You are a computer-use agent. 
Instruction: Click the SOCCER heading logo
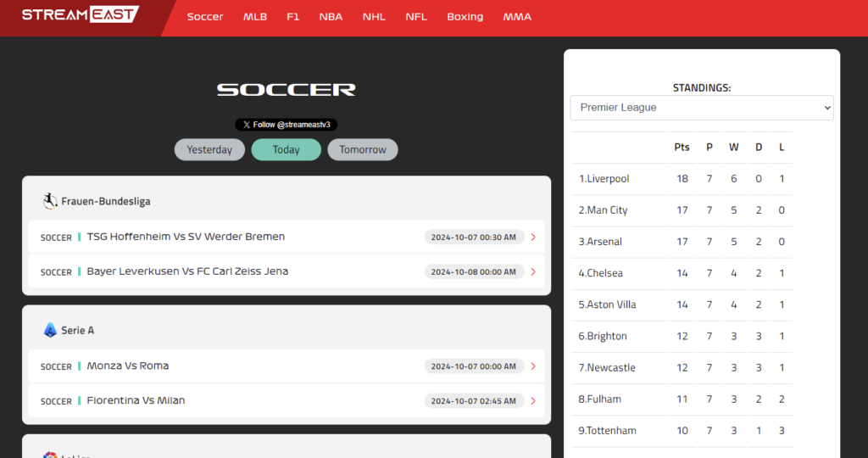pos(286,89)
